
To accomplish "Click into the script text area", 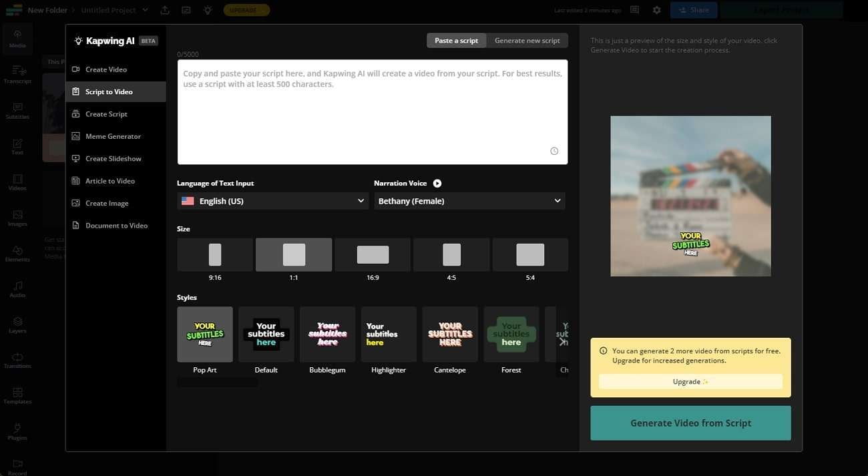I will [x=373, y=112].
